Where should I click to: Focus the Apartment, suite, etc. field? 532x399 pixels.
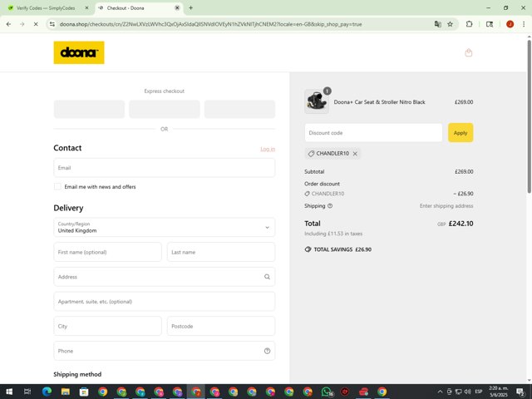[x=165, y=302]
